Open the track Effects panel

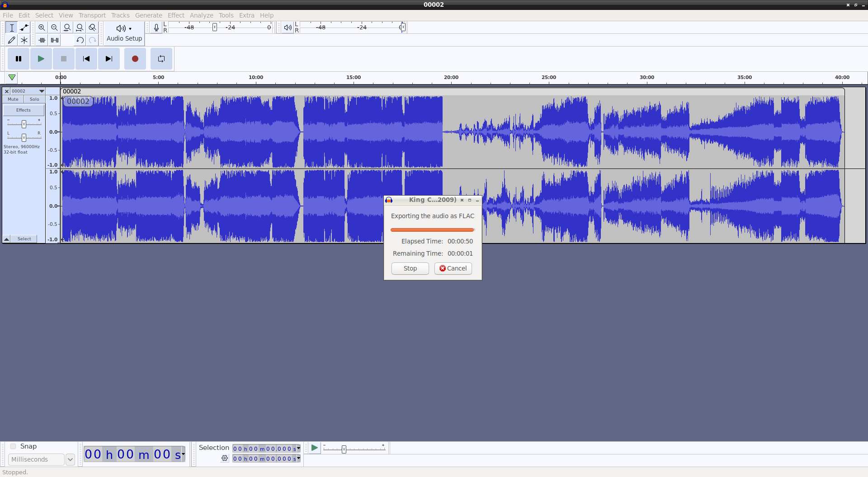pyautogui.click(x=24, y=110)
